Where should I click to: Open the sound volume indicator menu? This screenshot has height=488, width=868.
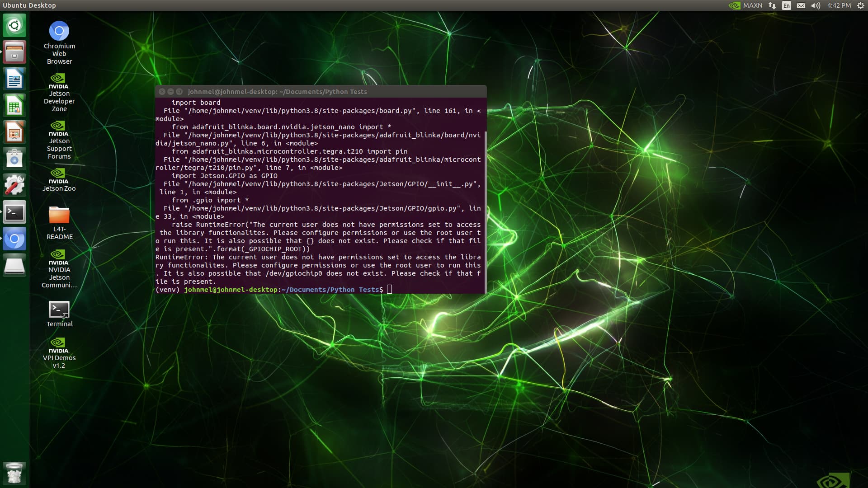pyautogui.click(x=815, y=5)
